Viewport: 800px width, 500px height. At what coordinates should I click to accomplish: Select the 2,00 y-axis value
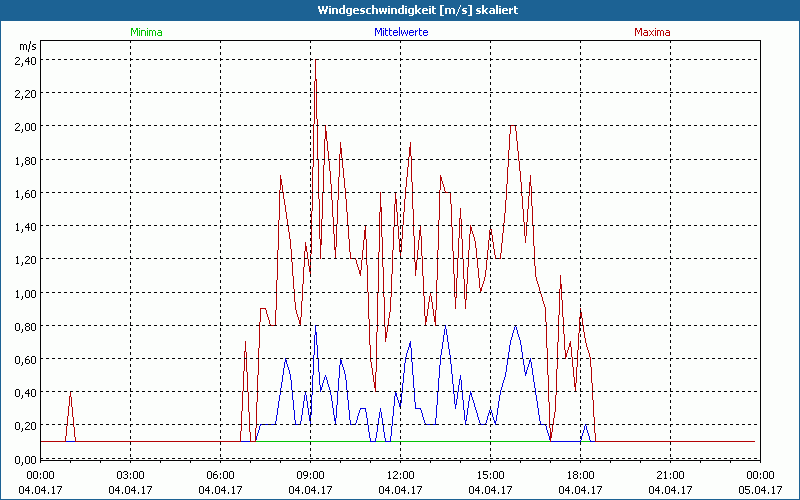[25, 126]
